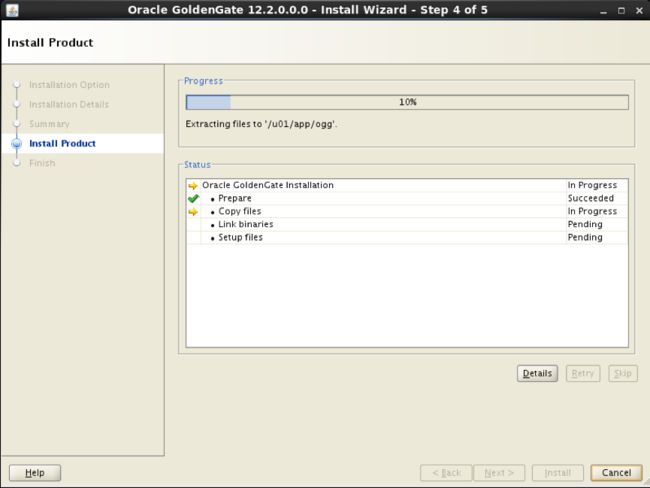Click the green checkmark beside Prepare
Image resolution: width=650 pixels, height=488 pixels.
[x=193, y=199]
